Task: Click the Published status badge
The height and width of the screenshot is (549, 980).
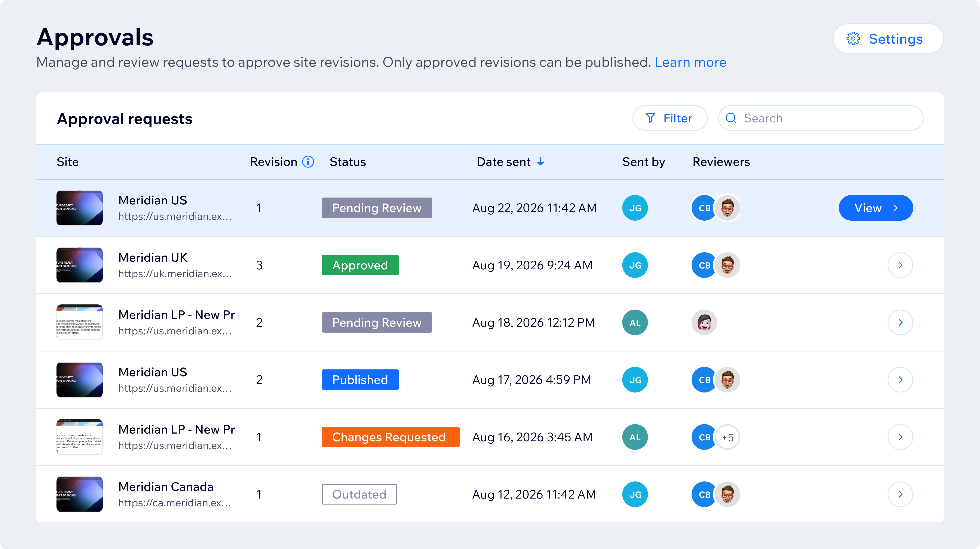Action: [360, 379]
